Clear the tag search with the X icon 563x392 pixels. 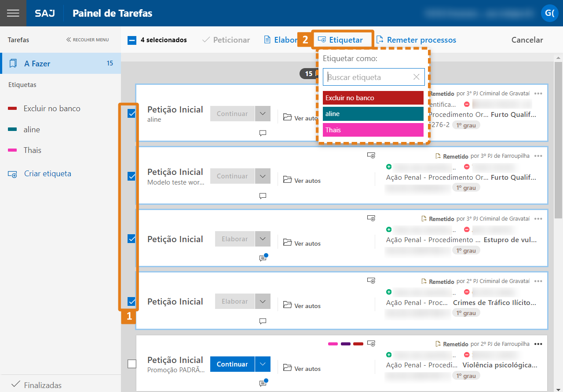(x=416, y=77)
